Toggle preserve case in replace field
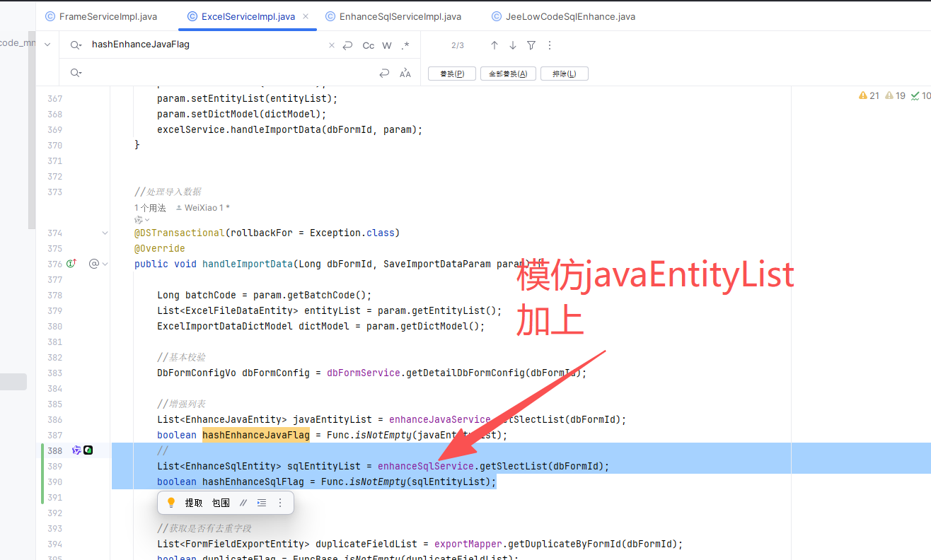931x560 pixels. [405, 74]
